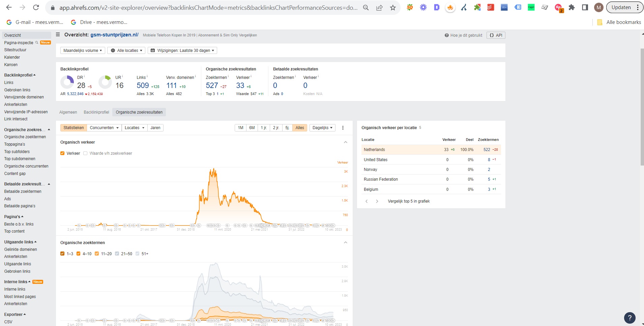
Task: Open Chrome's three-dot menu beside Updaten
Action: (638, 7)
